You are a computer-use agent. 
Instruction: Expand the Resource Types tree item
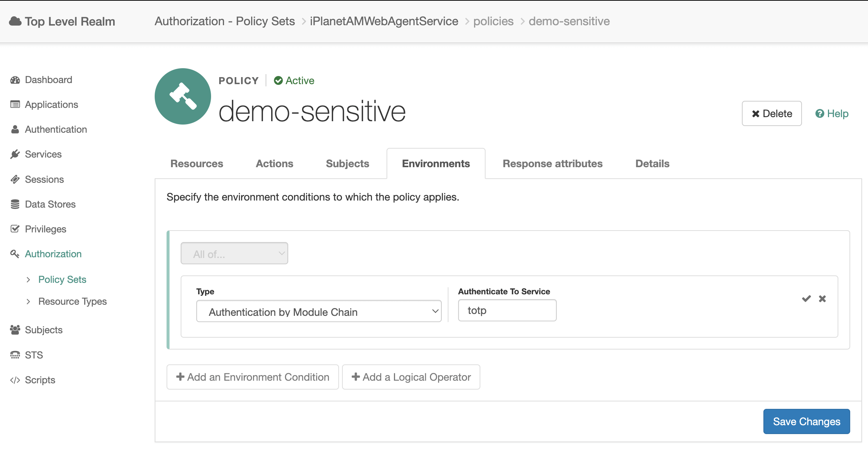click(x=28, y=302)
